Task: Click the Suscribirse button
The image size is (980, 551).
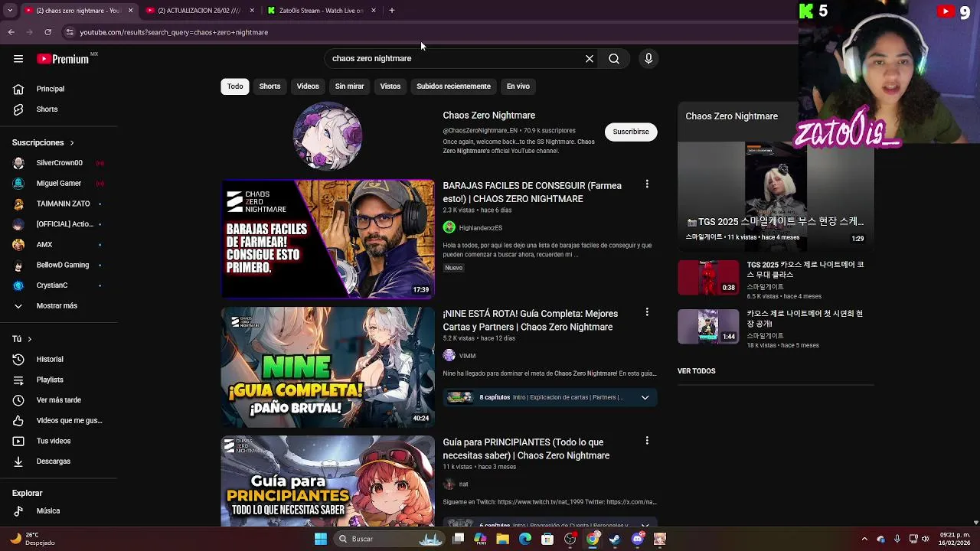Action: [x=631, y=132]
